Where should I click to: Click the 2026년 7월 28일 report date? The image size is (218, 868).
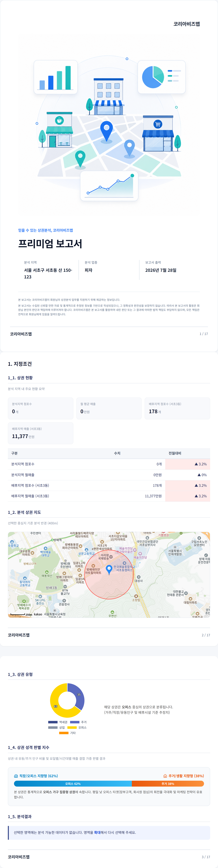tap(161, 270)
